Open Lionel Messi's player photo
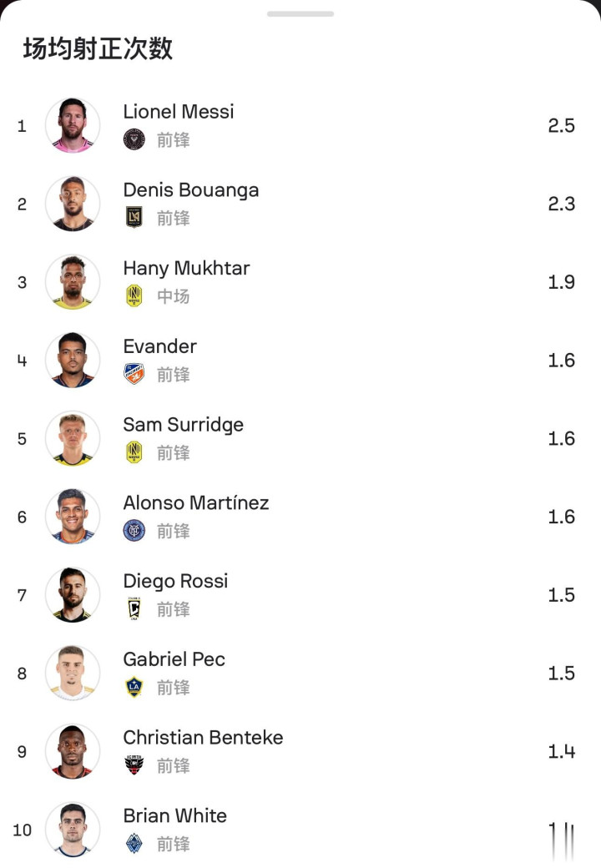 tap(73, 125)
